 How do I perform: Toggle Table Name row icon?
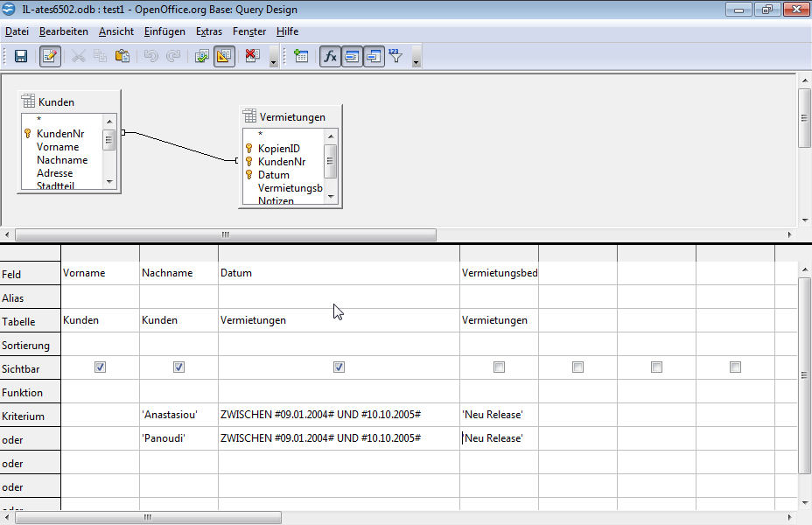click(x=352, y=56)
